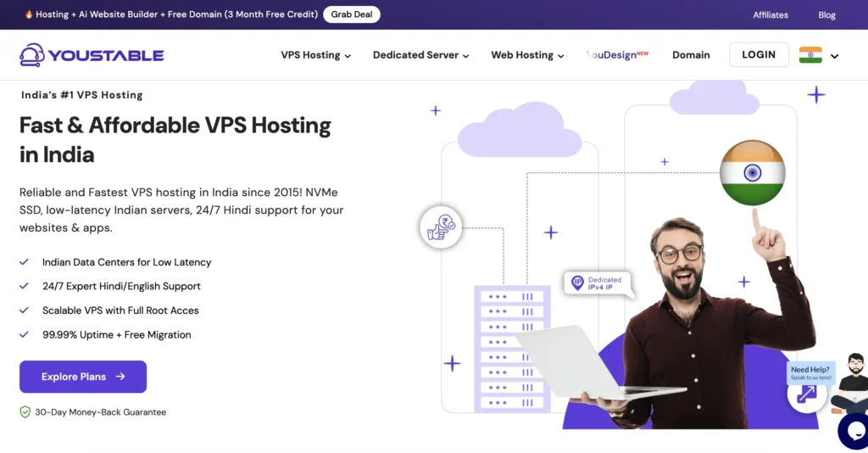
Task: Click the Grab Deal button
Action: point(352,14)
